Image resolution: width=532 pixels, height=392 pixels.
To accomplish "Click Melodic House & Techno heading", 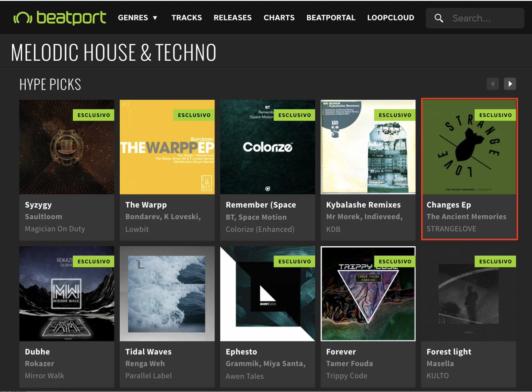I will [x=113, y=52].
